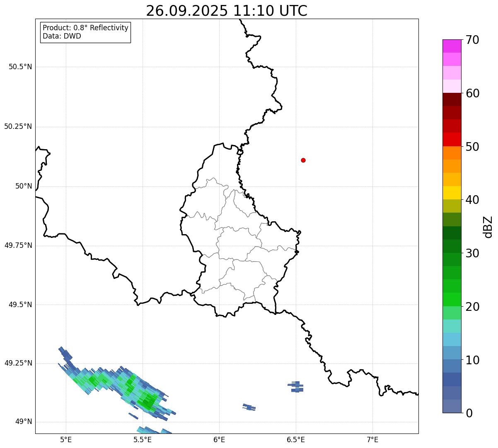The width and height of the screenshot is (498, 448).
Task: Click the colorbar tick label 0
Action: click(x=469, y=413)
